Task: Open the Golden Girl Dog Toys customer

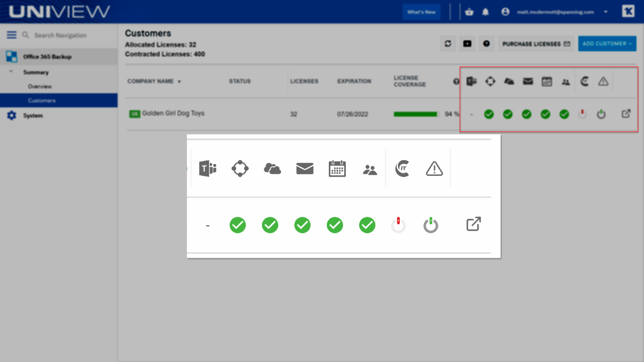Action: (x=173, y=113)
